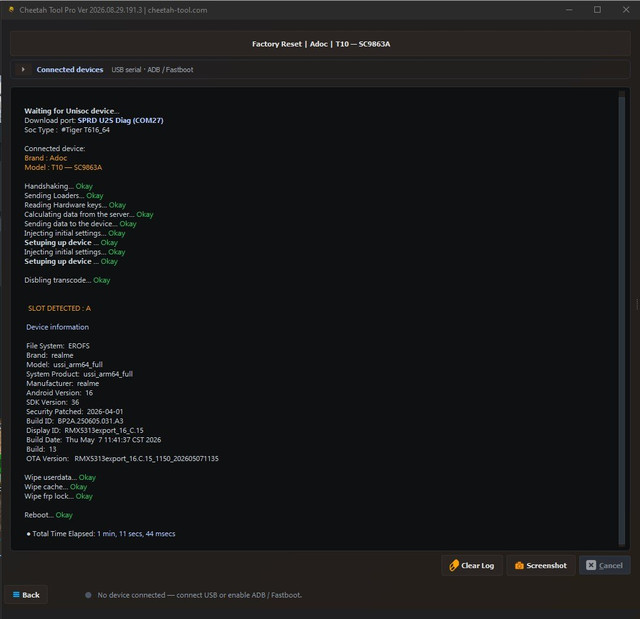
Task: Minimize the Cheetah Tool Pro window
Action: click(569, 10)
